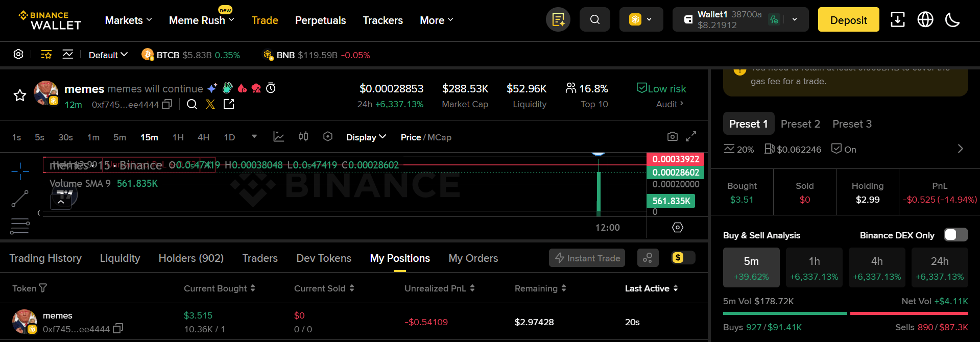Screen dimensions: 980x342
Task: Open the Display dropdown
Action: (x=366, y=137)
